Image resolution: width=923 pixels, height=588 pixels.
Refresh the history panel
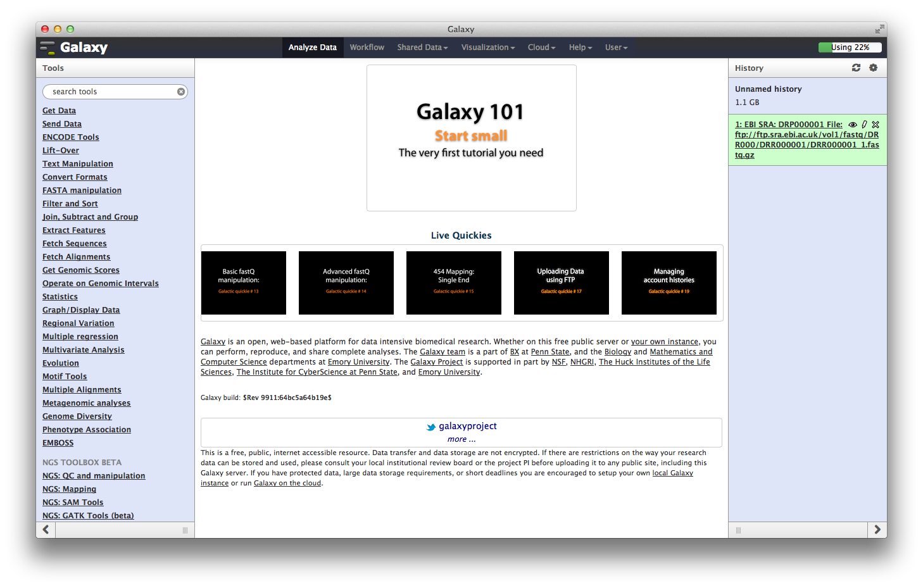pos(856,68)
